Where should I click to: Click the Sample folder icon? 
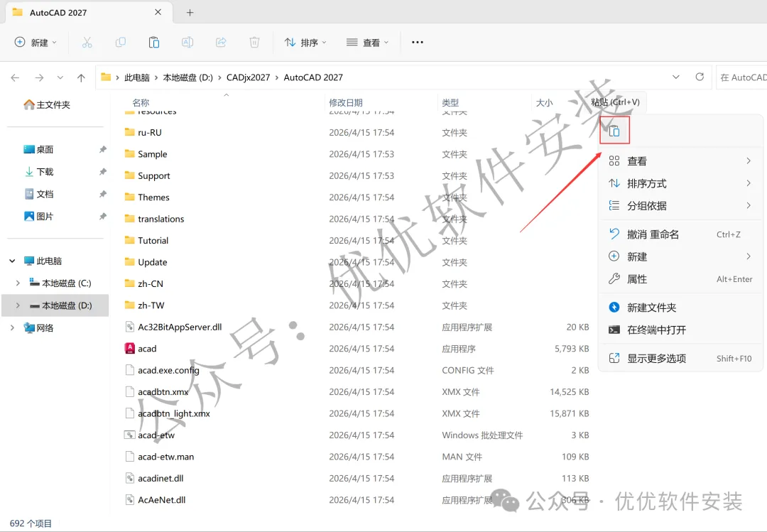pyautogui.click(x=130, y=153)
